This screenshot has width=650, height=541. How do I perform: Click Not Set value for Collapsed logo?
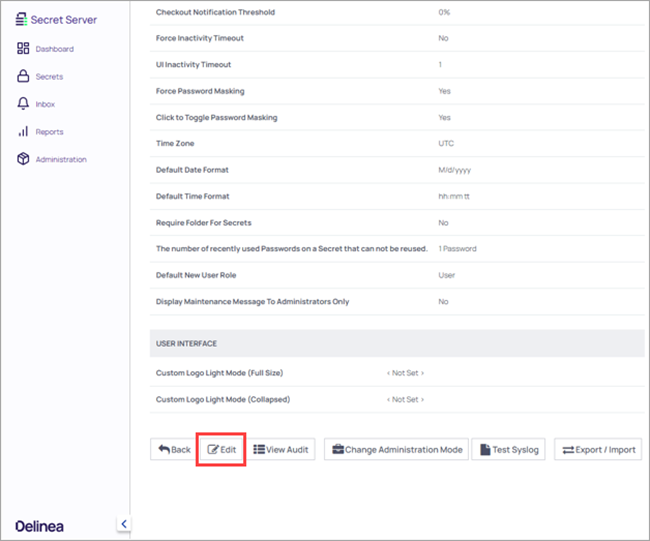pos(405,399)
